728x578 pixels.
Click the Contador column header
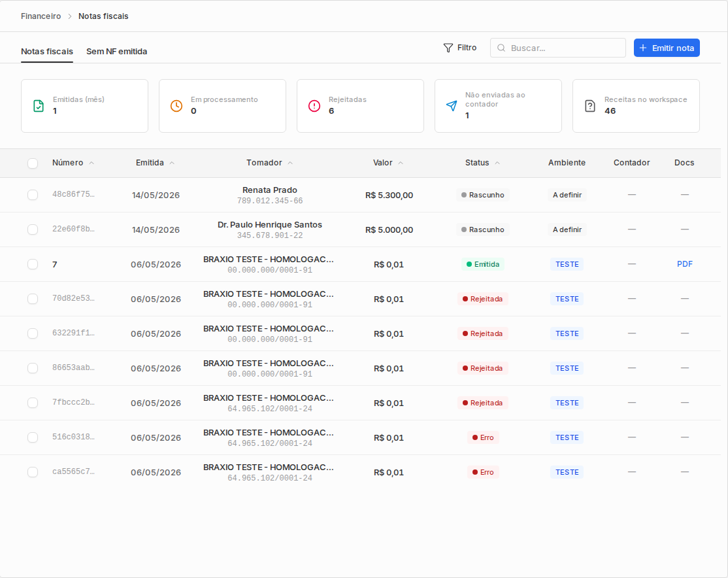[x=631, y=163]
